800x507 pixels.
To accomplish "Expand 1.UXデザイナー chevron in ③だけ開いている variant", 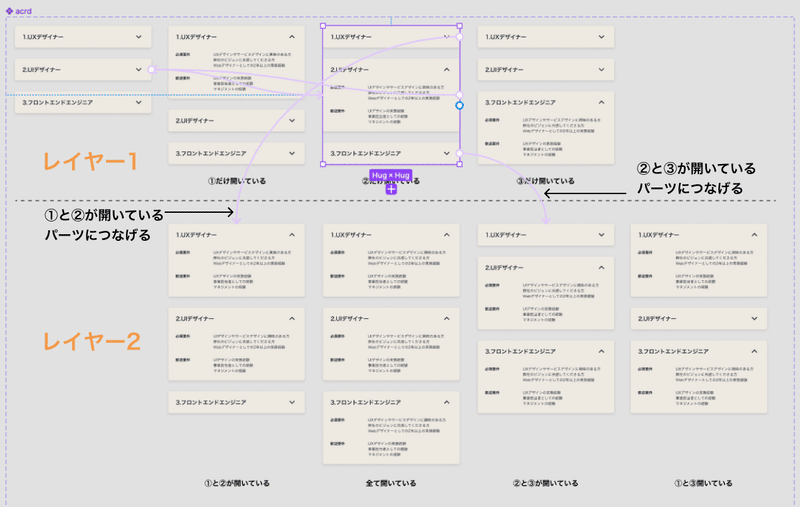I will (x=602, y=37).
